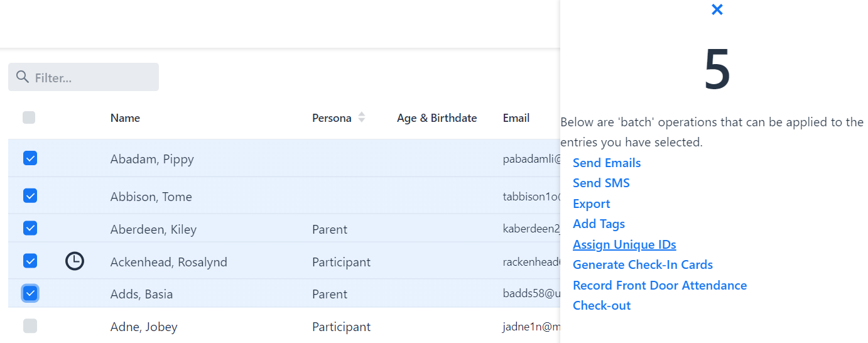Focus the Filter search input field
This screenshot has height=343, width=868.
[93, 77]
